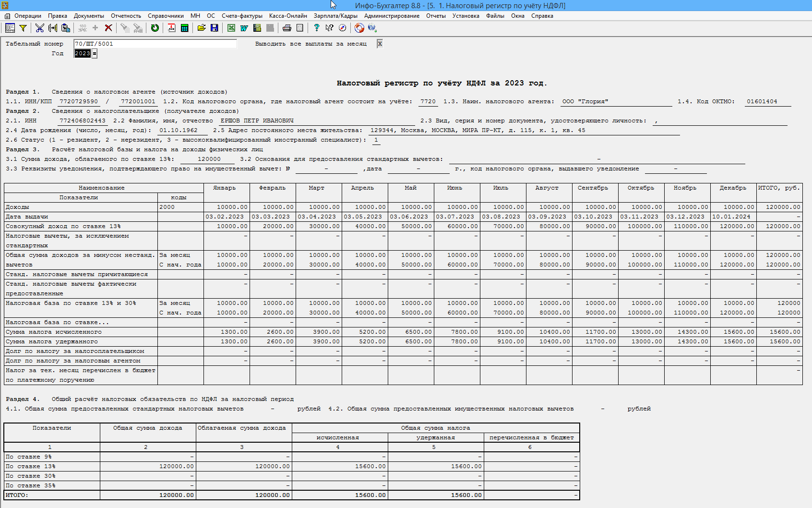This screenshot has width=812, height=508.
Task: Click the gray plus add icon
Action: pos(95,28)
